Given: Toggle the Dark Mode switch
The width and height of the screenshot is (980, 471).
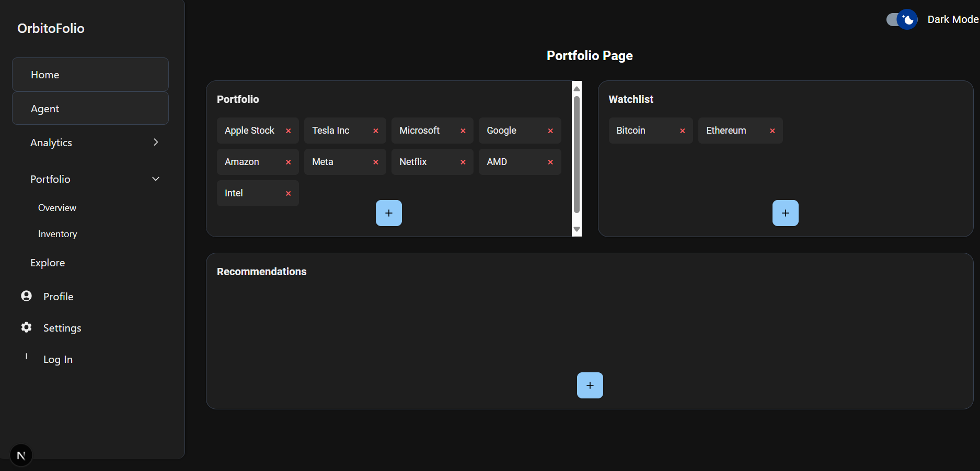Looking at the screenshot, I should (x=902, y=19).
